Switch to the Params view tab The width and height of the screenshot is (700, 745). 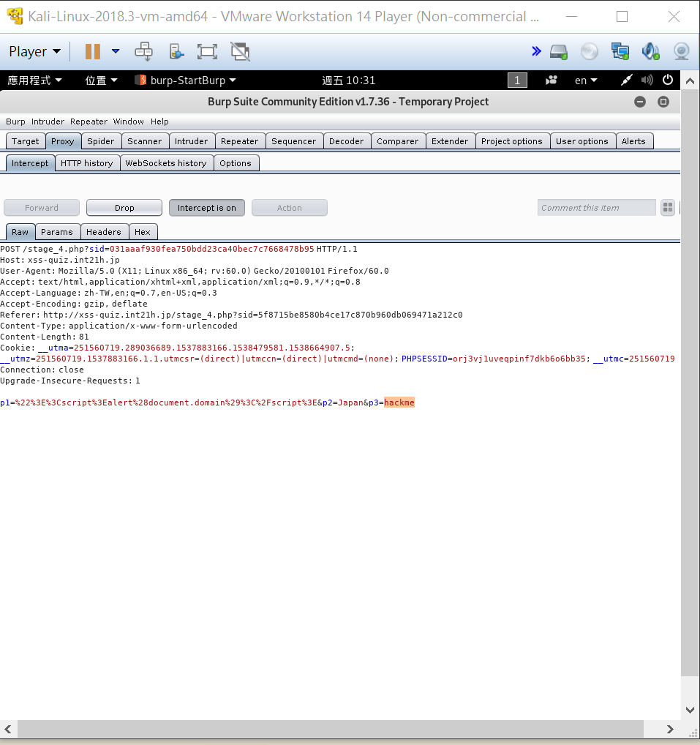coord(57,232)
